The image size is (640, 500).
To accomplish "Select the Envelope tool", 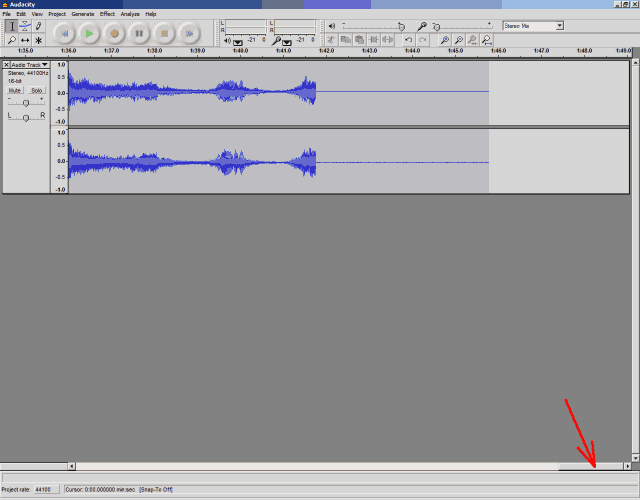I will click(x=25, y=26).
